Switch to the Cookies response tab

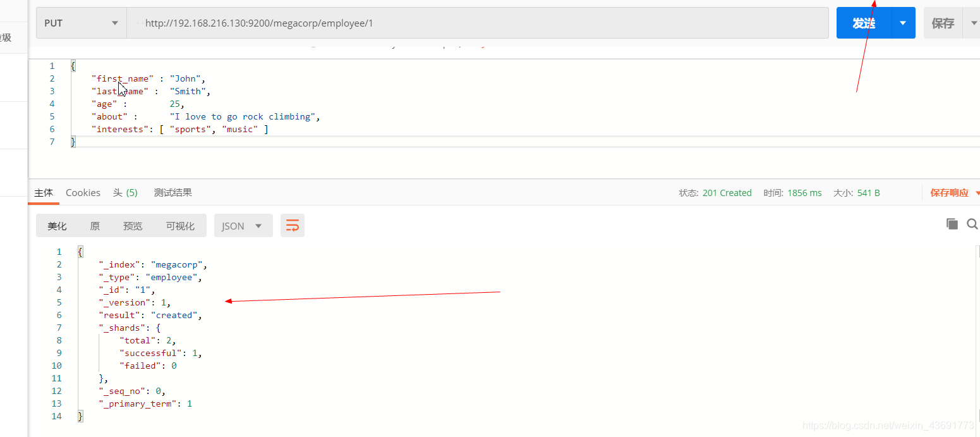pos(83,193)
